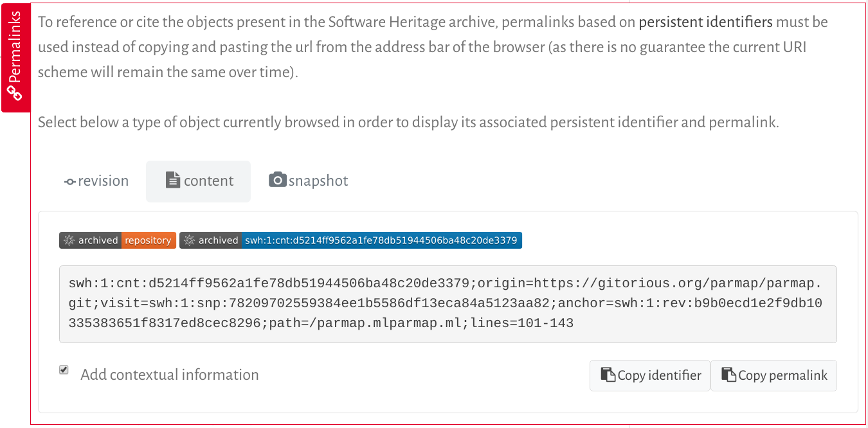
Task: Click the Add contextual information label
Action: coord(170,375)
